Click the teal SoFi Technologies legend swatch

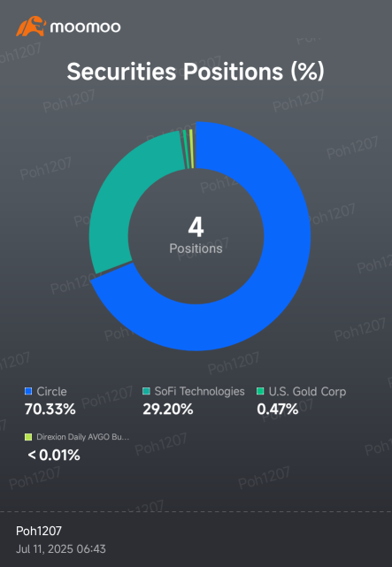click(147, 391)
